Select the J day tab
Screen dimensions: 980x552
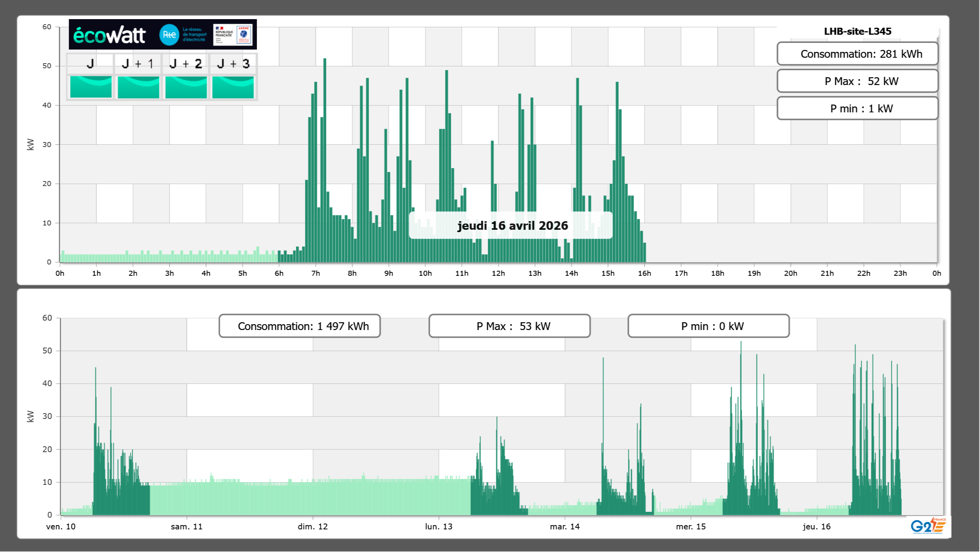[90, 64]
